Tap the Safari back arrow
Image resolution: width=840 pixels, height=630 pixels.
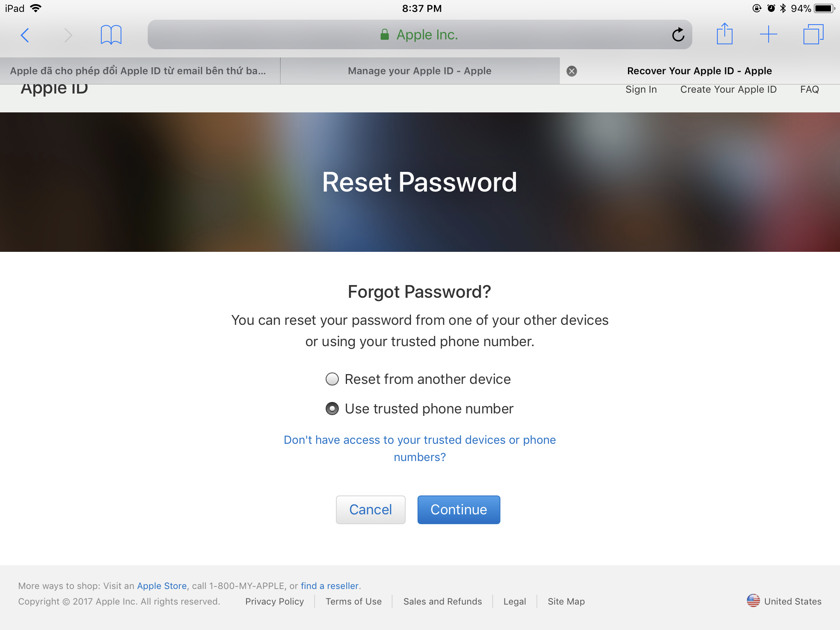(x=25, y=35)
